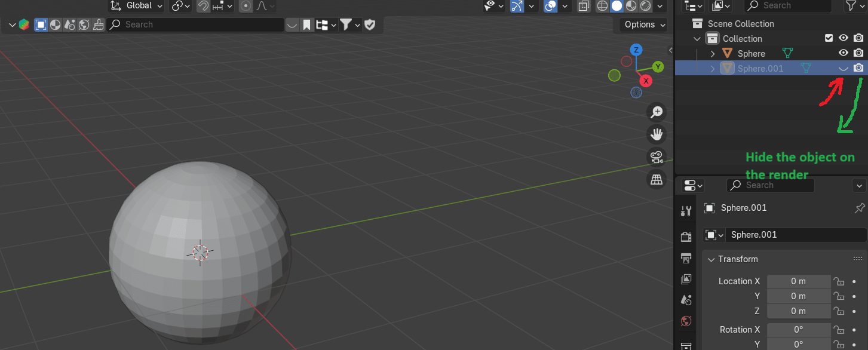Uncheck Collection exclude-from-view-layer checkbox

pyautogui.click(x=829, y=38)
